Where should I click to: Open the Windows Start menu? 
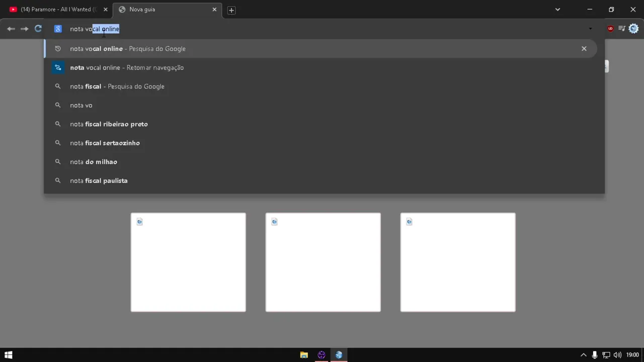click(x=8, y=355)
